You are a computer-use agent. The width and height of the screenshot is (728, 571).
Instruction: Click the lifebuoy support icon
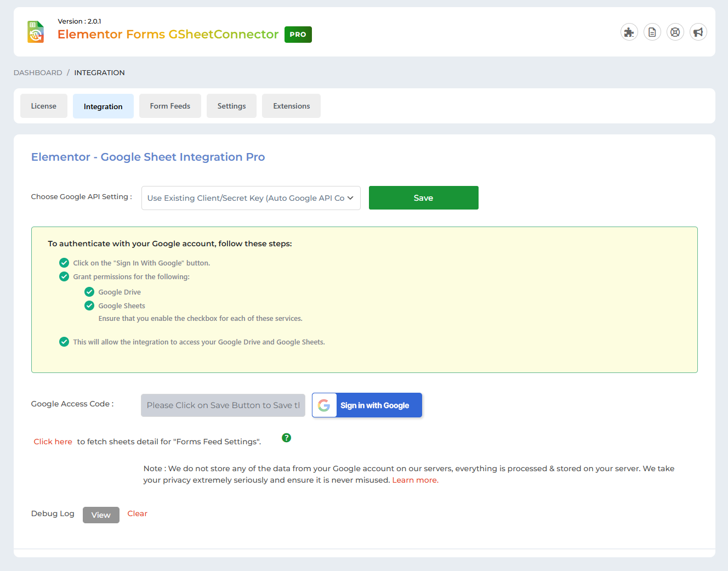[675, 32]
